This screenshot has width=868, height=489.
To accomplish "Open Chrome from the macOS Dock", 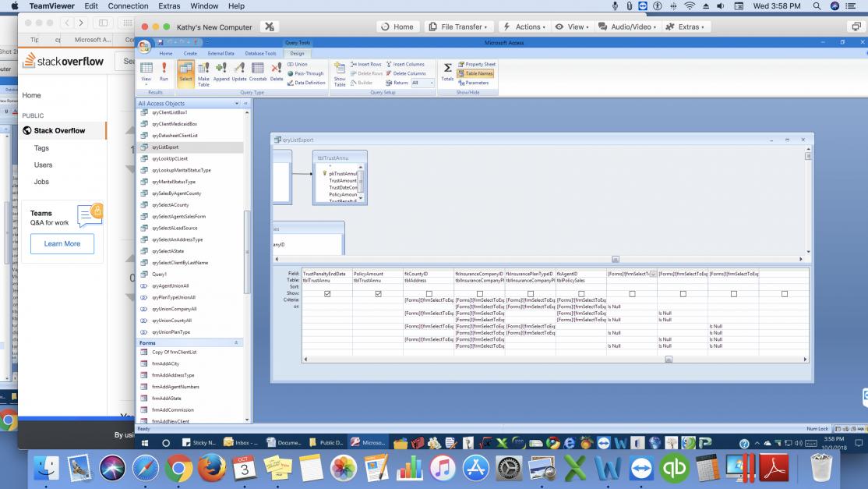I will tap(178, 469).
